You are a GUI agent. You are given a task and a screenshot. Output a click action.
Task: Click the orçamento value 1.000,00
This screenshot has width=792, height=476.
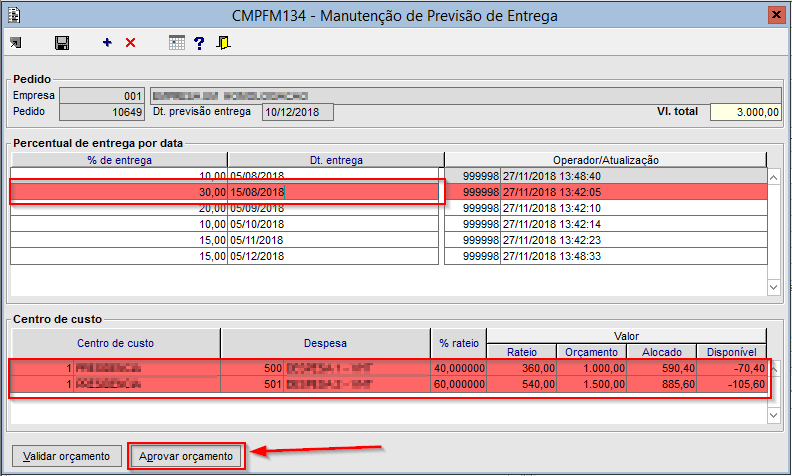[x=591, y=368]
